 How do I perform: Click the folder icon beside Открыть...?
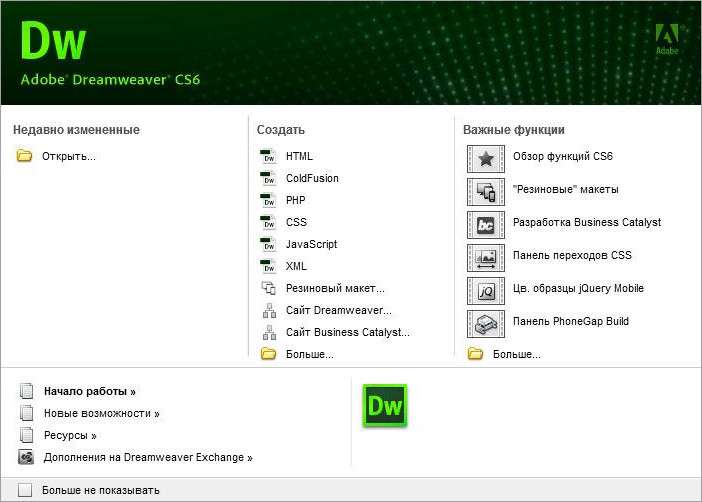24,156
